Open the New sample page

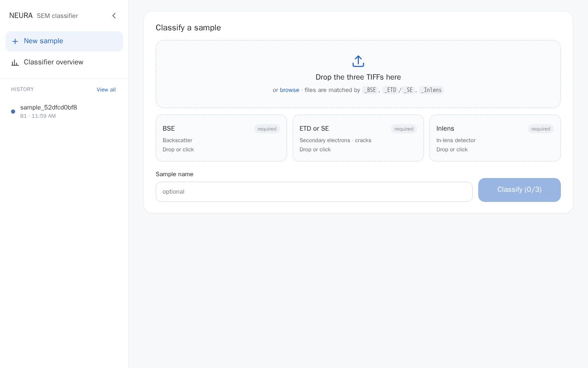click(x=64, y=41)
